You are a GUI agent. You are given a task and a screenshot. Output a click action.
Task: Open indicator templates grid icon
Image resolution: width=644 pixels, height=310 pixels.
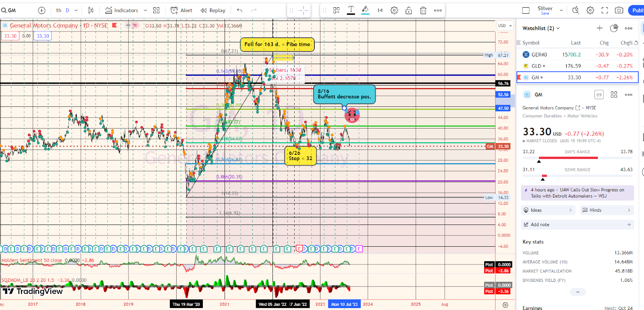click(x=157, y=10)
